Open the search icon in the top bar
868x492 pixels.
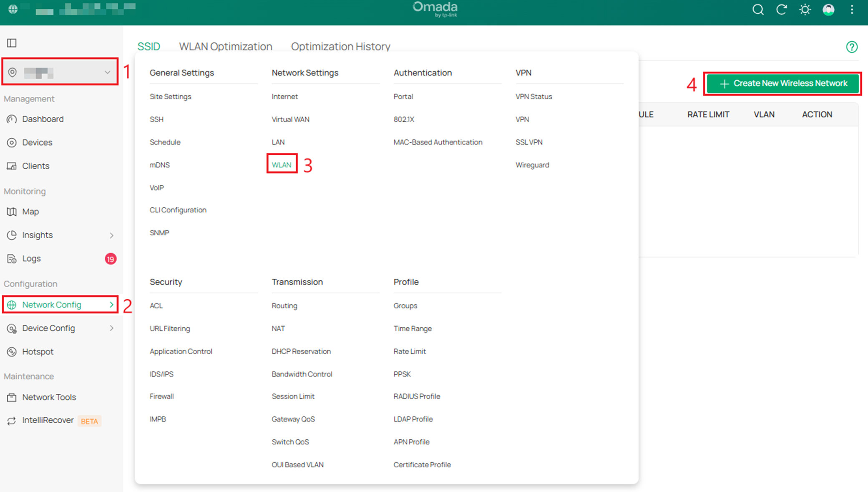(x=758, y=10)
